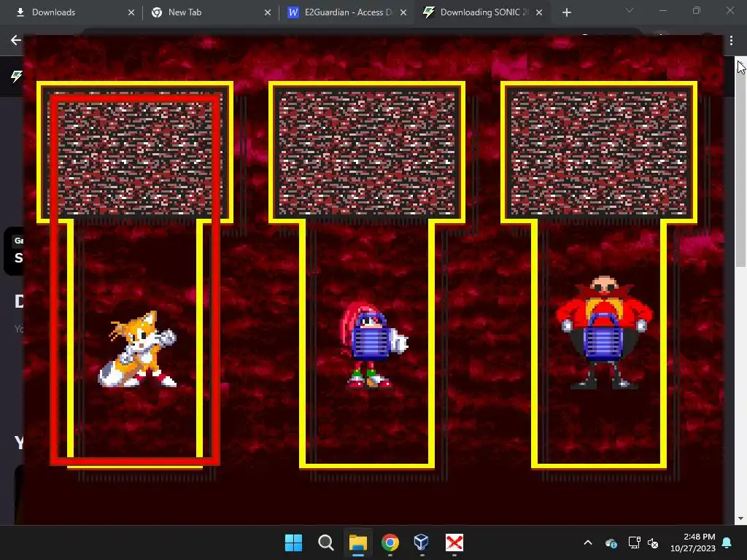The image size is (747, 560).
Task: Click the OneDrive cloud tray icon
Action: [611, 542]
